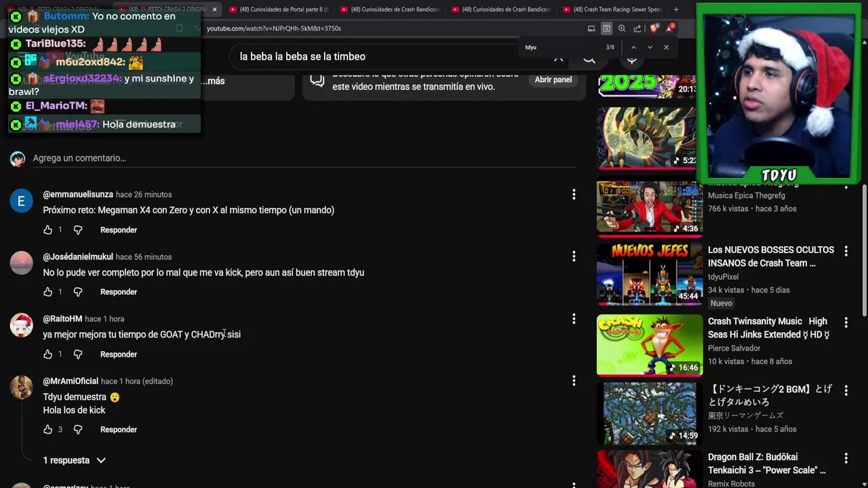The image size is (868, 488).
Task: Open @MrAmiOficial channel link
Action: tap(71, 381)
